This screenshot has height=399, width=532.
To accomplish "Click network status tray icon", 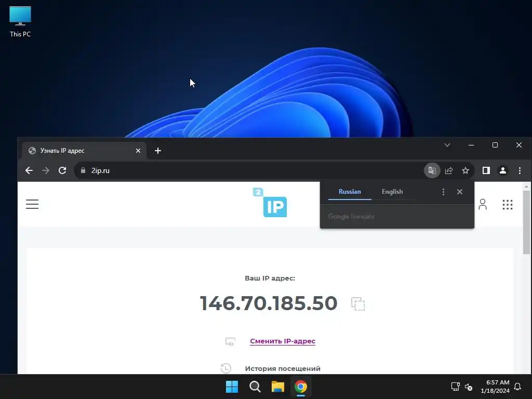I will coord(455,387).
